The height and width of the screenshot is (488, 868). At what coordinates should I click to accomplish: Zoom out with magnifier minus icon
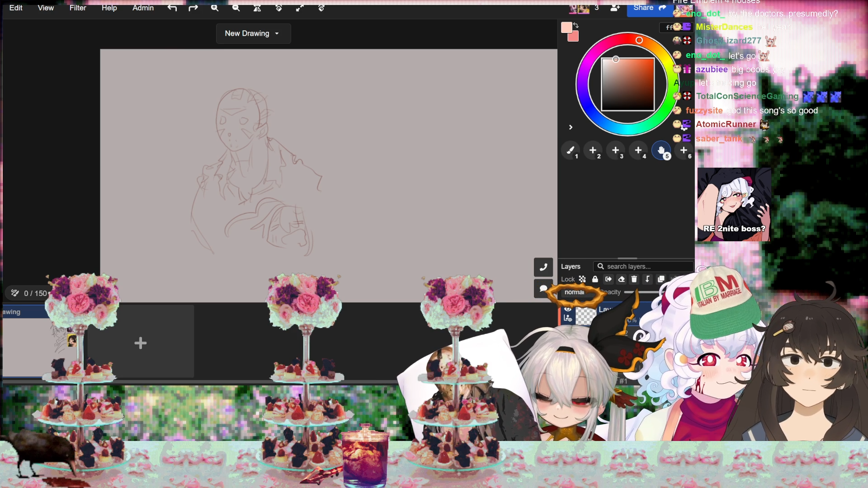(x=236, y=8)
